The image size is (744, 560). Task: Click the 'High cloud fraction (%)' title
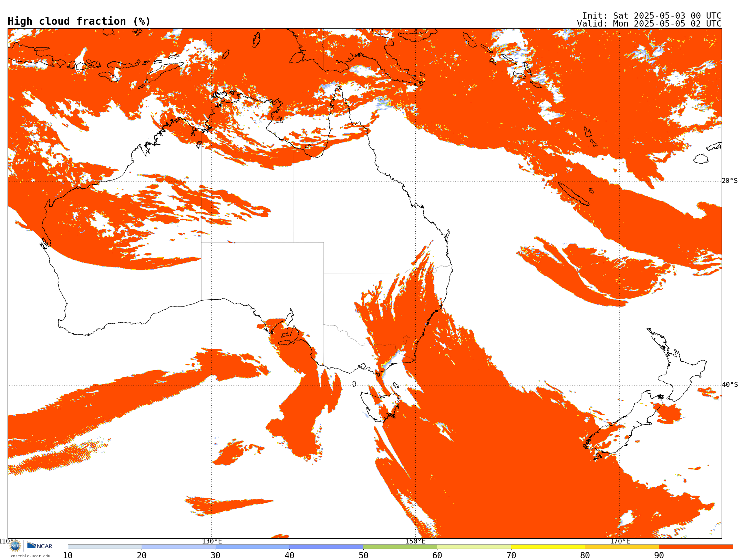pos(79,21)
